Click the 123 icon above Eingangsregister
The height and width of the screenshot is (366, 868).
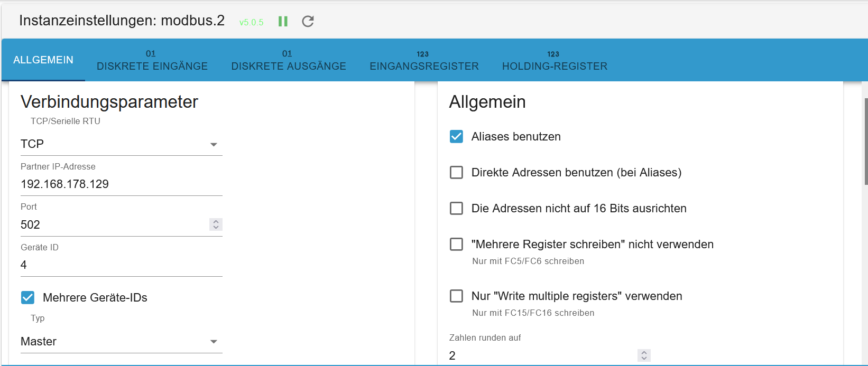(x=423, y=54)
